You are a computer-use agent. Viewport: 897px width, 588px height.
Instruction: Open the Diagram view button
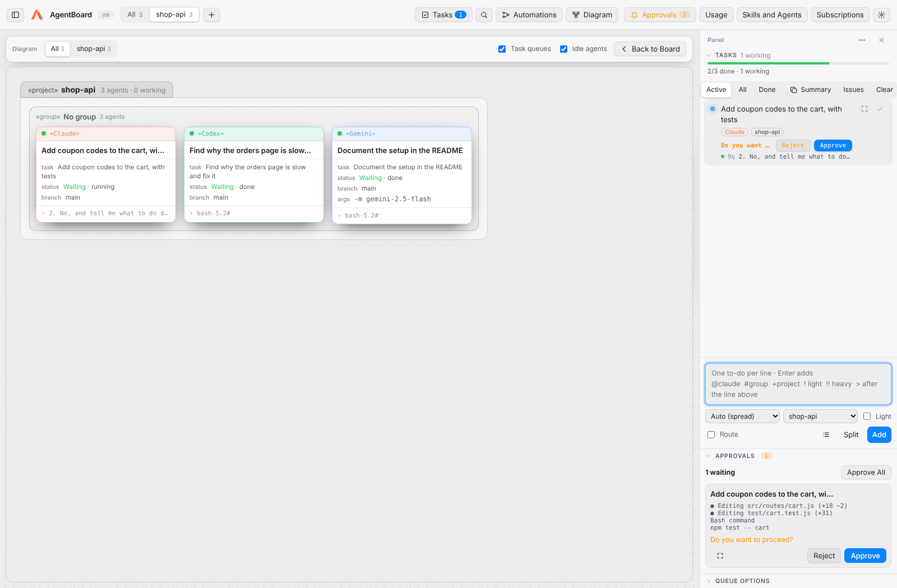[x=592, y=15]
